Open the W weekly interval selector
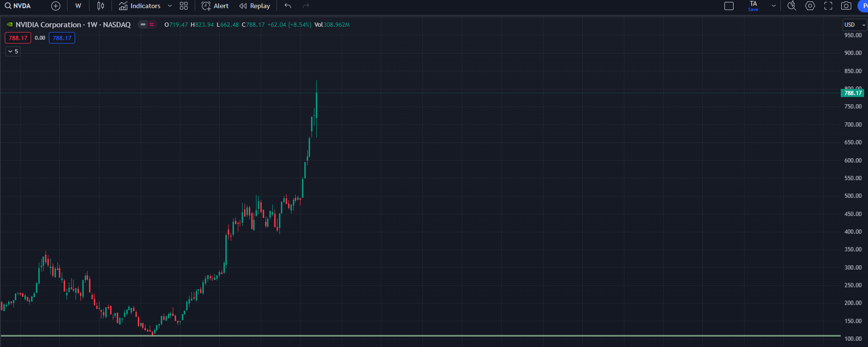The width and height of the screenshot is (868, 347). coord(78,6)
